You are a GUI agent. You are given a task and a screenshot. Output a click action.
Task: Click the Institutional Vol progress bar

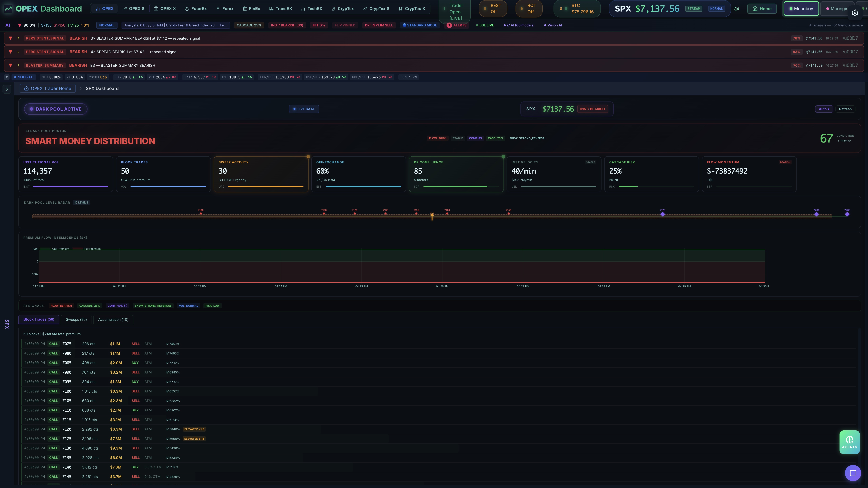pos(70,187)
